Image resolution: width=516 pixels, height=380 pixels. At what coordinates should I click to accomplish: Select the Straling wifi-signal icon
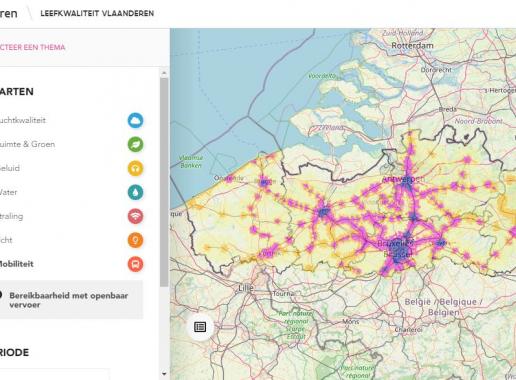135,216
